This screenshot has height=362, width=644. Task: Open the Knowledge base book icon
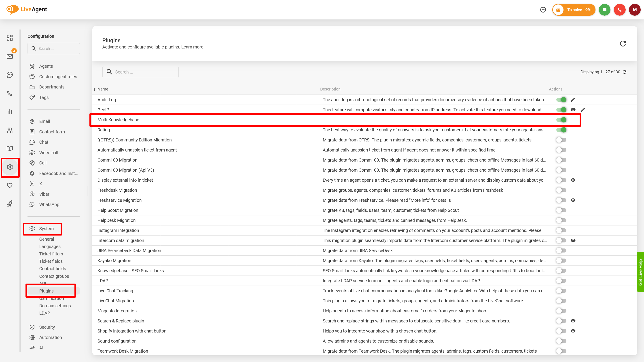10,148
